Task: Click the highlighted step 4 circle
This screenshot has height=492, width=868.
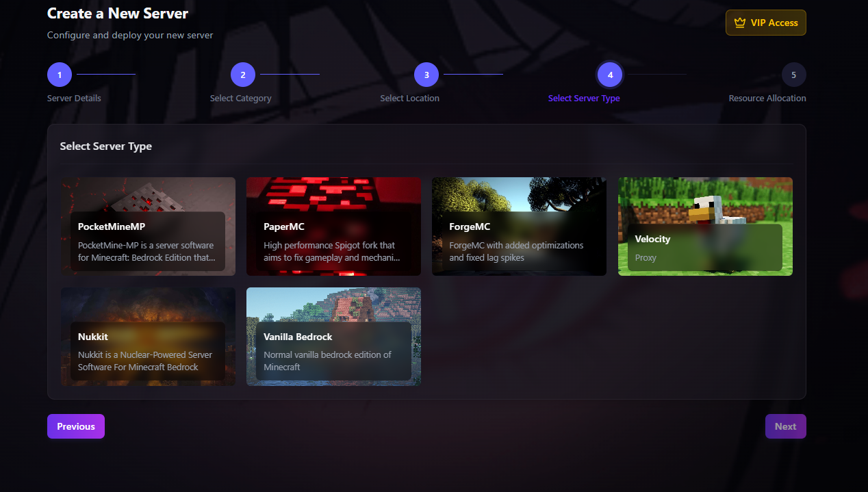Action: (609, 74)
